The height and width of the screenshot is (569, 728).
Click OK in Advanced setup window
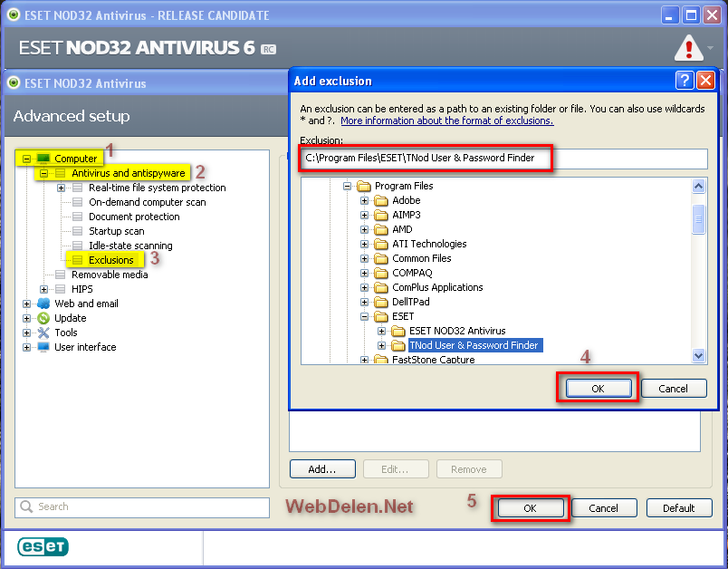(531, 508)
